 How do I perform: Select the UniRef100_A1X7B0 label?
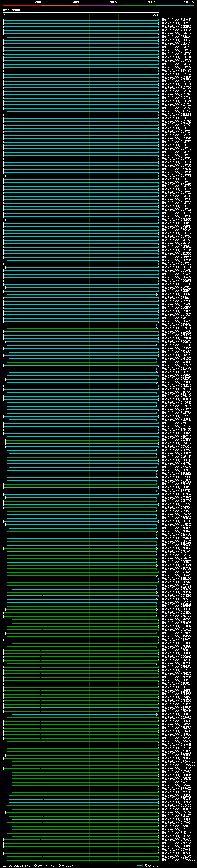click(x=177, y=91)
